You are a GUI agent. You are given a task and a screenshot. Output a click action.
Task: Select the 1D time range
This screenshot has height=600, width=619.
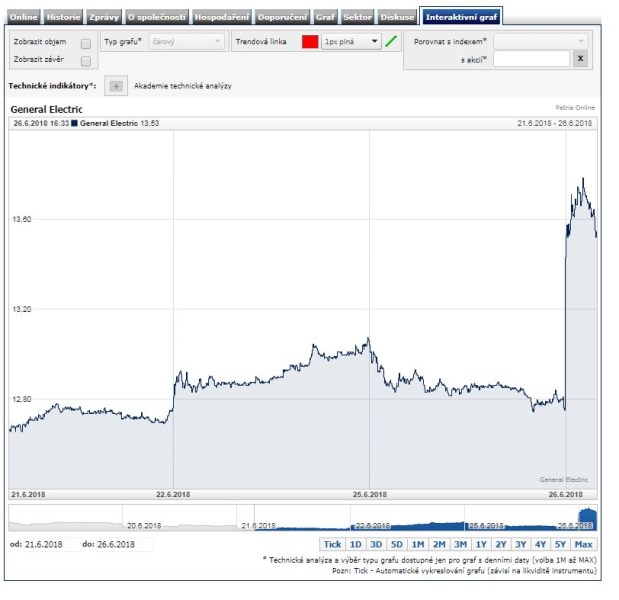[355, 544]
